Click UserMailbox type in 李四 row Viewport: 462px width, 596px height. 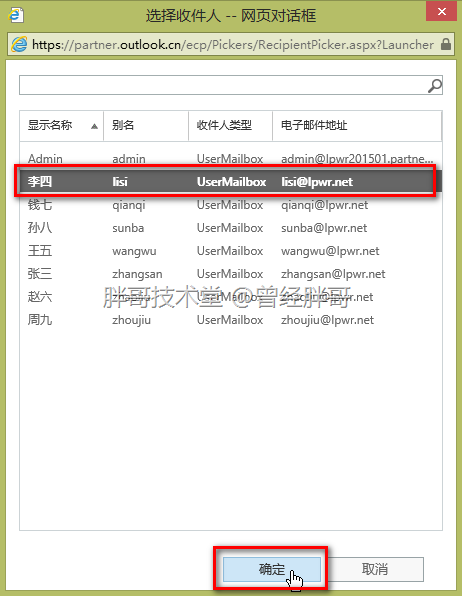(232, 182)
